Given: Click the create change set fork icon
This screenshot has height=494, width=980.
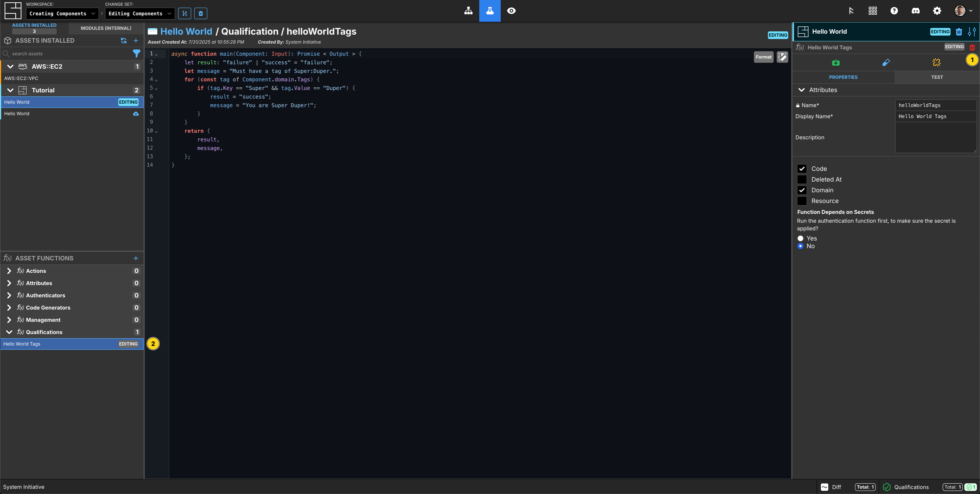Looking at the screenshot, I should (x=184, y=13).
